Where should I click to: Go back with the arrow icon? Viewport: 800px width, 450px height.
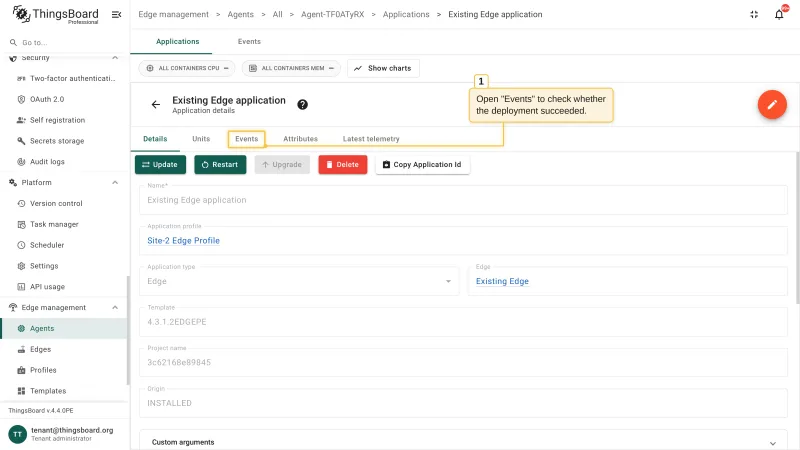tap(156, 105)
